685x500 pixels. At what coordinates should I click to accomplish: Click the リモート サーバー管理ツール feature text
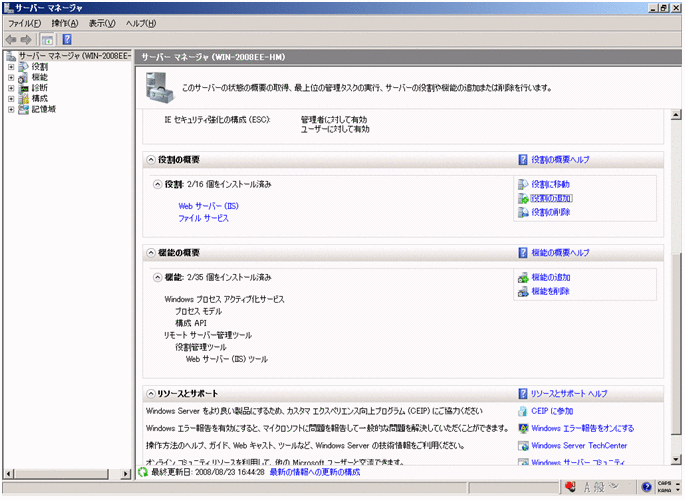coord(208,335)
